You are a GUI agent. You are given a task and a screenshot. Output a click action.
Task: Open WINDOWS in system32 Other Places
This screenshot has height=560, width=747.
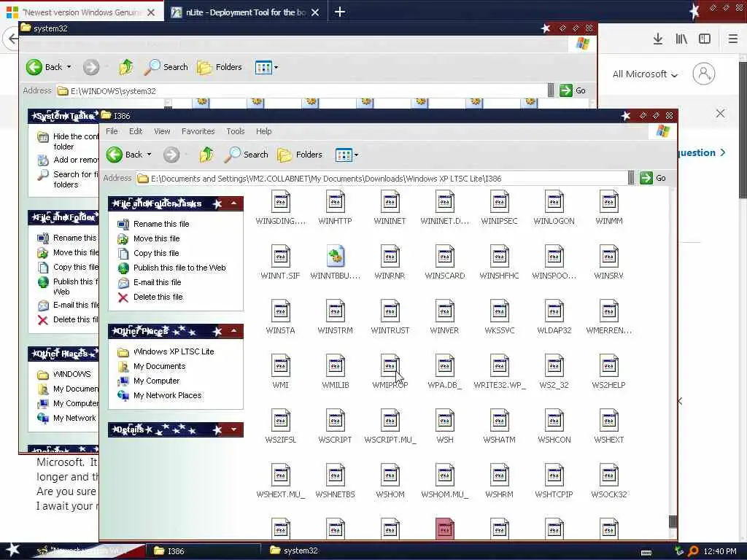point(71,374)
